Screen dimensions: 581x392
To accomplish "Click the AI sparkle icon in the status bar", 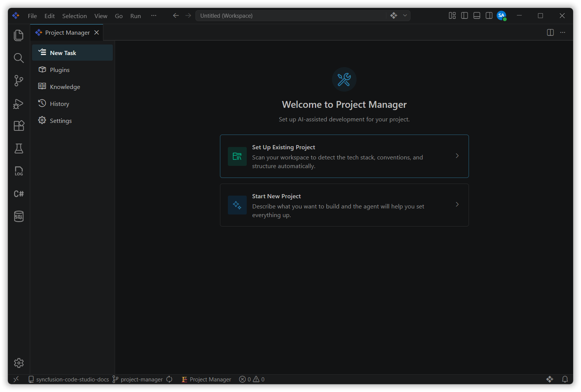I will (550, 379).
